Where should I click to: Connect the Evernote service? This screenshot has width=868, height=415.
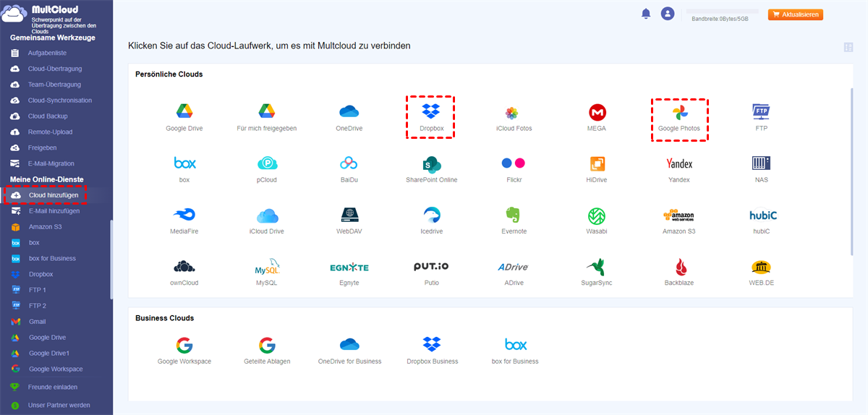click(514, 215)
